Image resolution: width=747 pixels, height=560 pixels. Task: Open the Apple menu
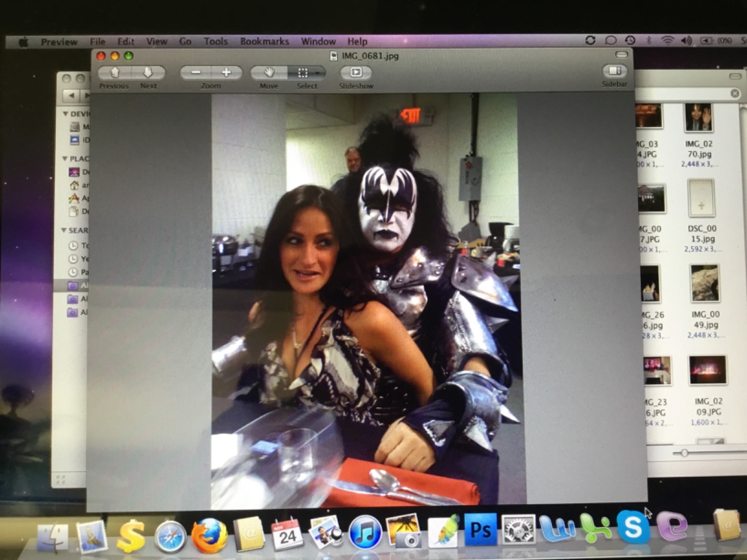(24, 42)
